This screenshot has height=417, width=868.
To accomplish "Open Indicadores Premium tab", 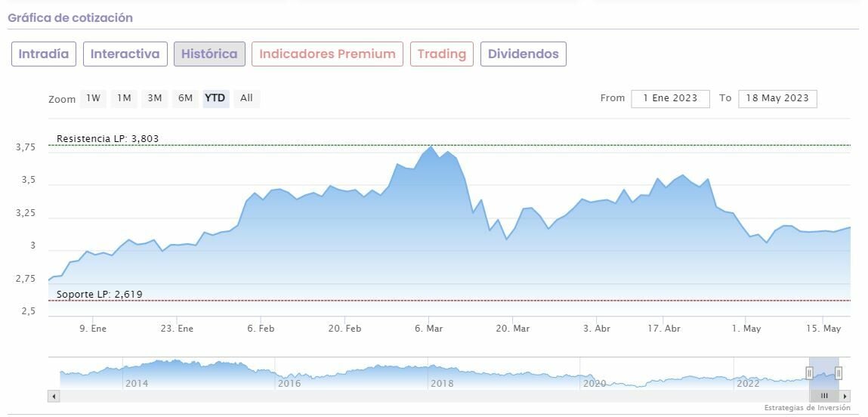I will pos(327,54).
